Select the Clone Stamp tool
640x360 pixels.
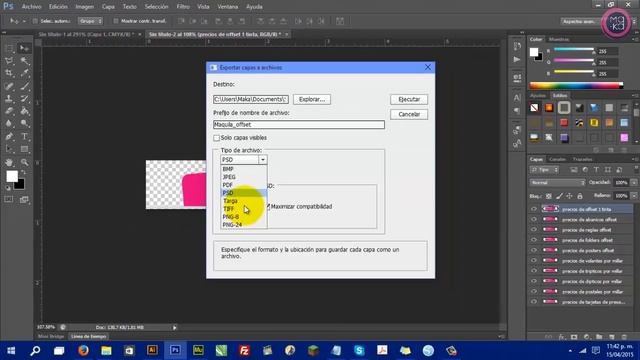(9, 98)
